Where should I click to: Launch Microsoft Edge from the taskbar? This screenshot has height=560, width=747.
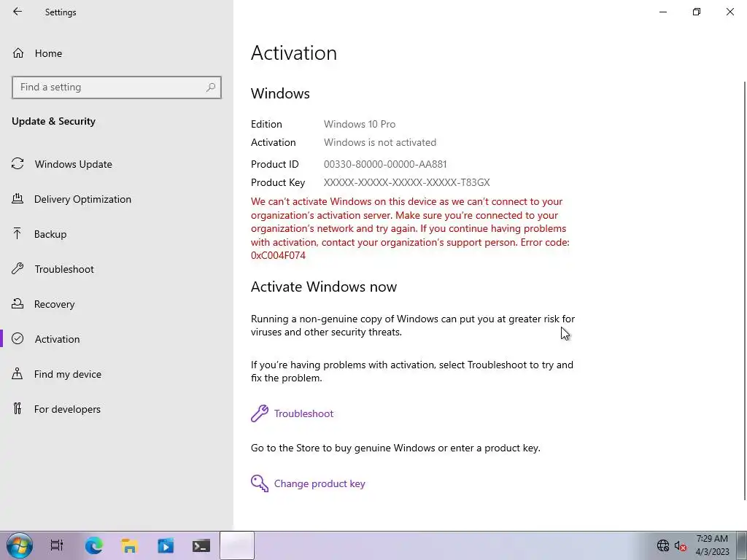tap(94, 545)
